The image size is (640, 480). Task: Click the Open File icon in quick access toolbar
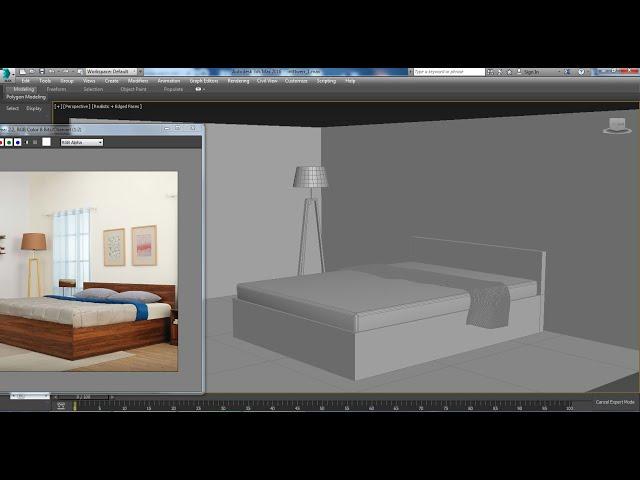click(x=32, y=72)
